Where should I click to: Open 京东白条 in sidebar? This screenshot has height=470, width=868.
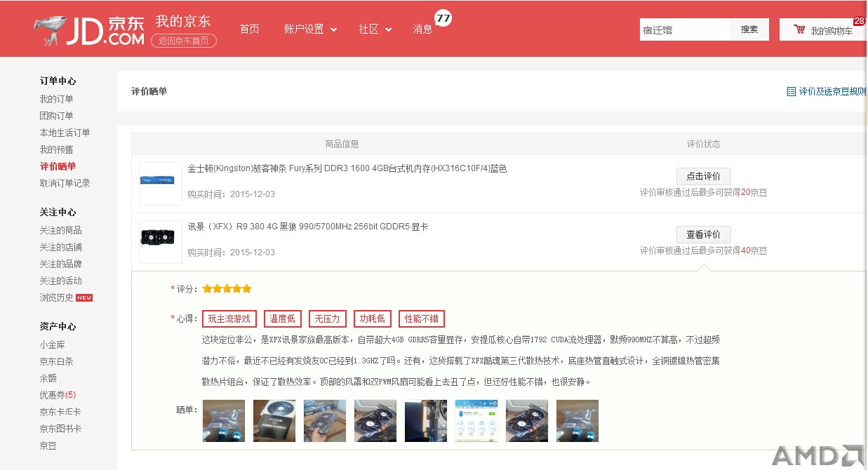[56, 361]
